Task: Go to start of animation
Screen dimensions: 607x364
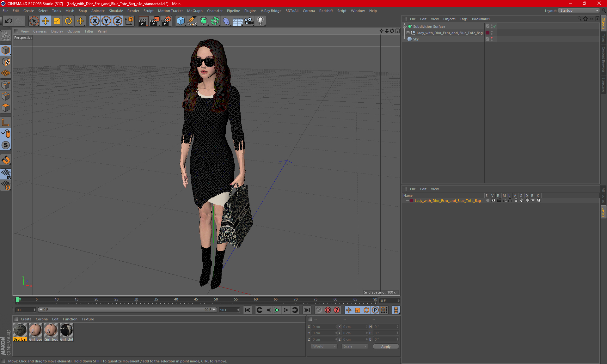Action: pyautogui.click(x=248, y=310)
